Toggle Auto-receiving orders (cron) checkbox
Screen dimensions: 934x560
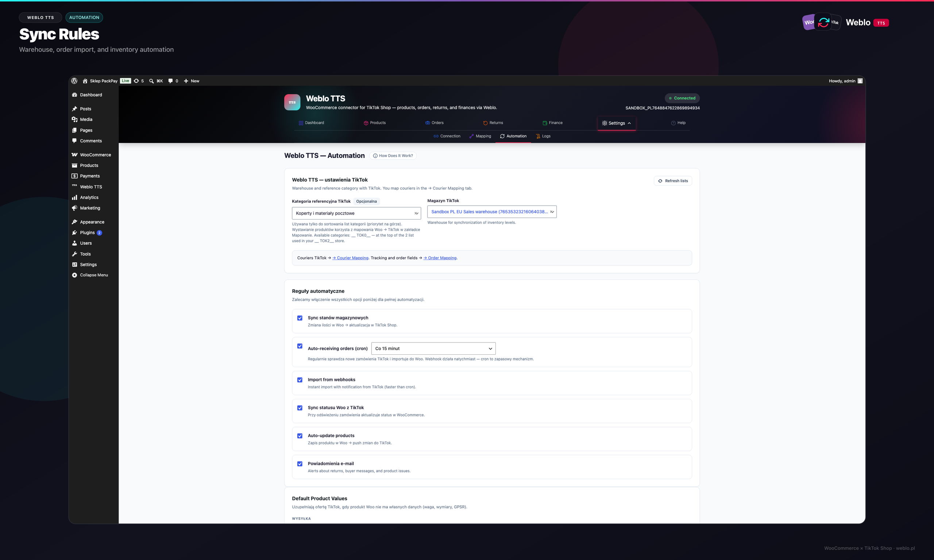pos(300,346)
